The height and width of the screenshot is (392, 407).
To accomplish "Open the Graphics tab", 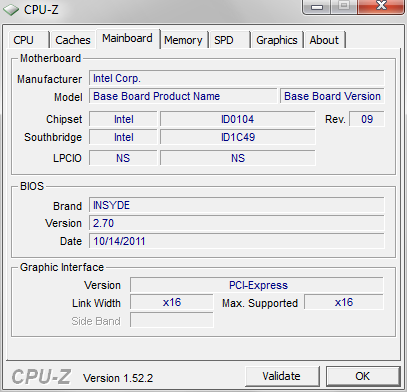I will (277, 40).
